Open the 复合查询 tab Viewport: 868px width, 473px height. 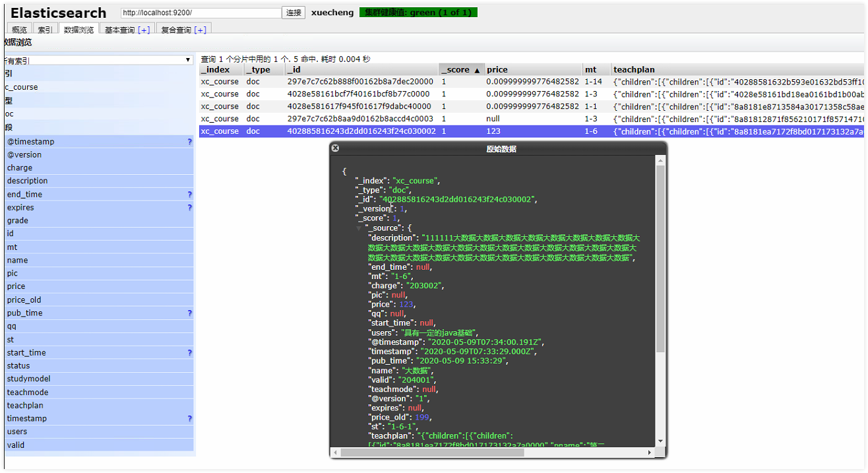click(x=176, y=30)
